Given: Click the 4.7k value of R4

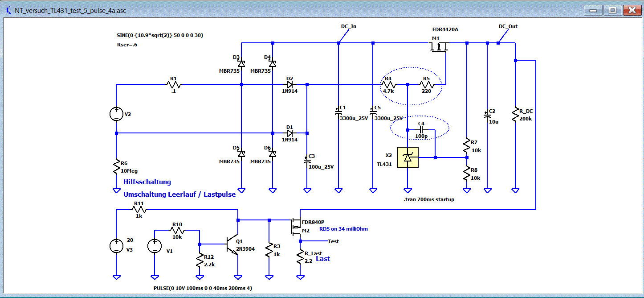Looking at the screenshot, I should 388,91.
